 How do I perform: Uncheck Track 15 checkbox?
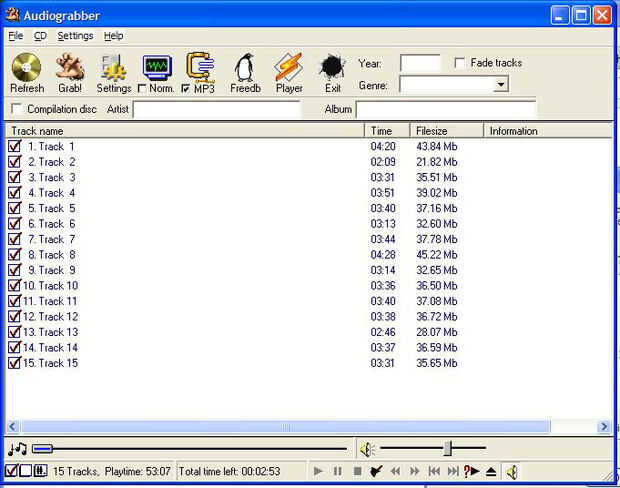click(15, 362)
